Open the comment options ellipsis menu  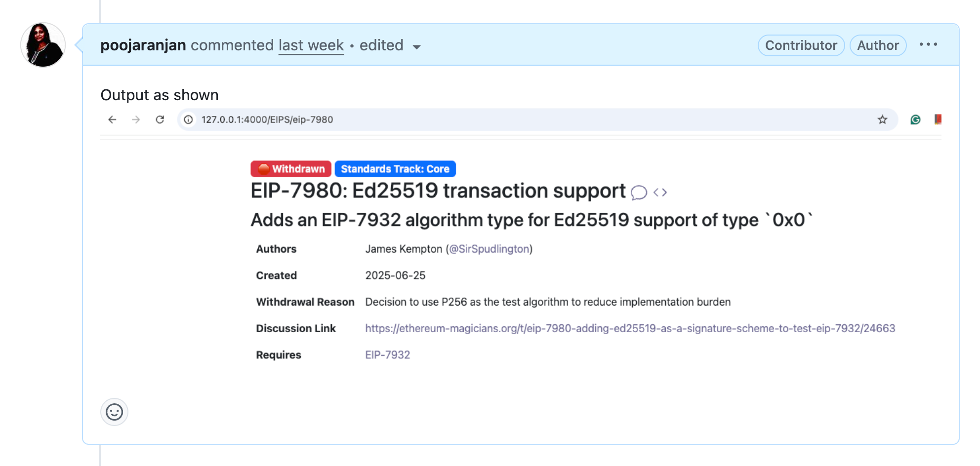[928, 44]
